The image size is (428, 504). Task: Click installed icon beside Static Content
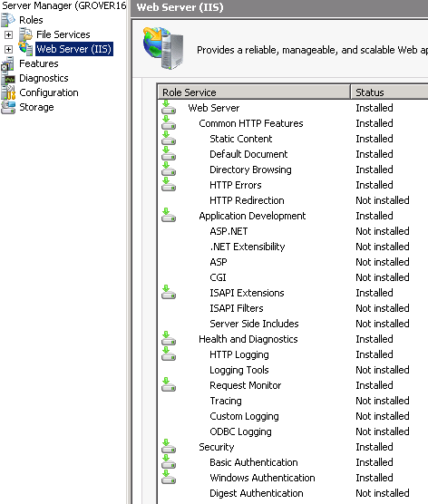point(169,139)
